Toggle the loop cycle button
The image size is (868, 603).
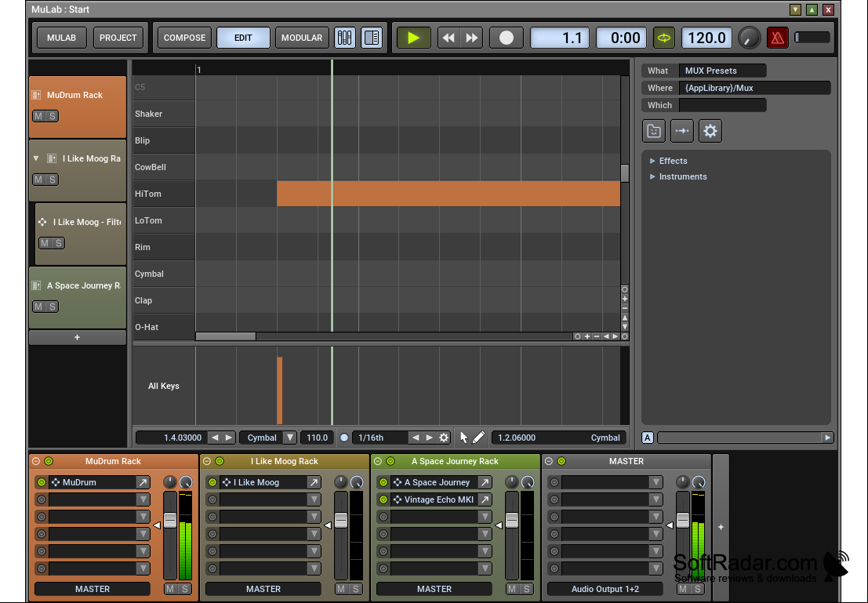(x=663, y=38)
